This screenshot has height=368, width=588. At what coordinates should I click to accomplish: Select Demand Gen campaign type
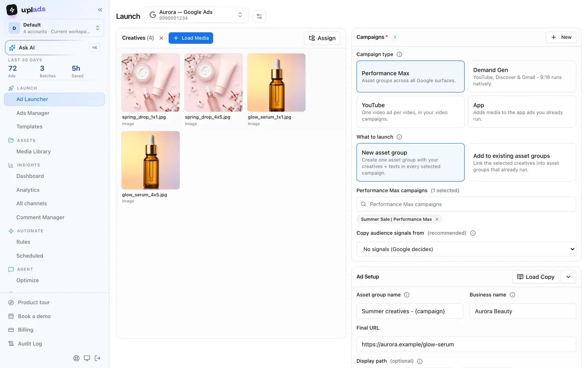pos(522,77)
